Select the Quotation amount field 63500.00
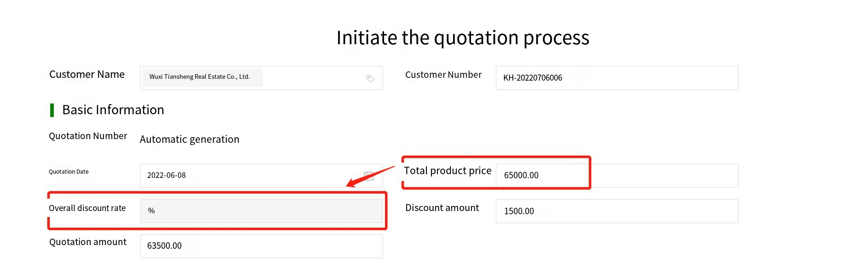This screenshot has height=270, width=868. [x=261, y=246]
